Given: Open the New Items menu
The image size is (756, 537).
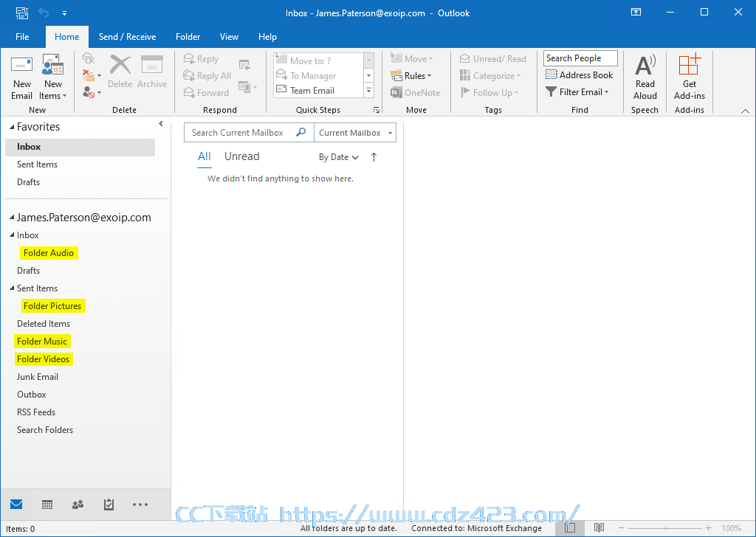Looking at the screenshot, I should point(53,77).
